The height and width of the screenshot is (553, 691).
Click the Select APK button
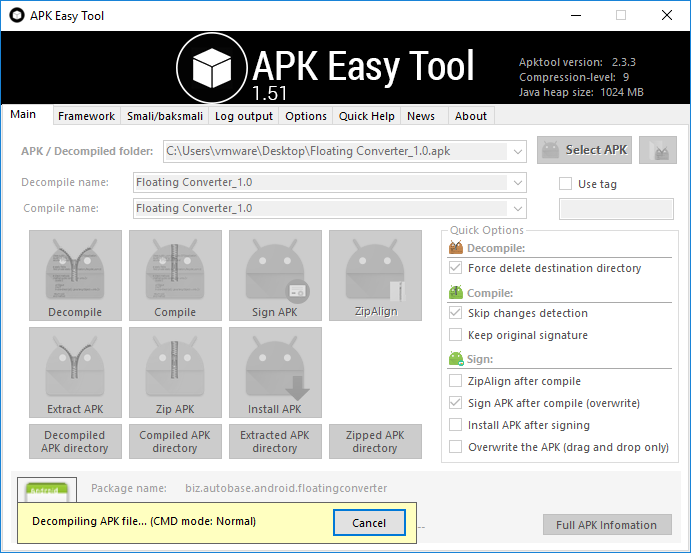pyautogui.click(x=584, y=150)
